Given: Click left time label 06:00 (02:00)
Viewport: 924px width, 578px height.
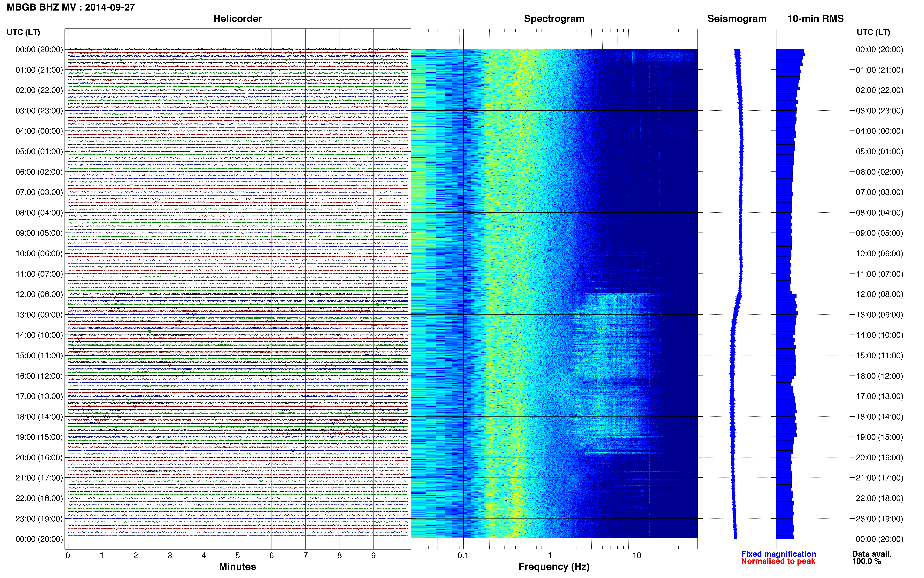Looking at the screenshot, I should coord(39,172).
